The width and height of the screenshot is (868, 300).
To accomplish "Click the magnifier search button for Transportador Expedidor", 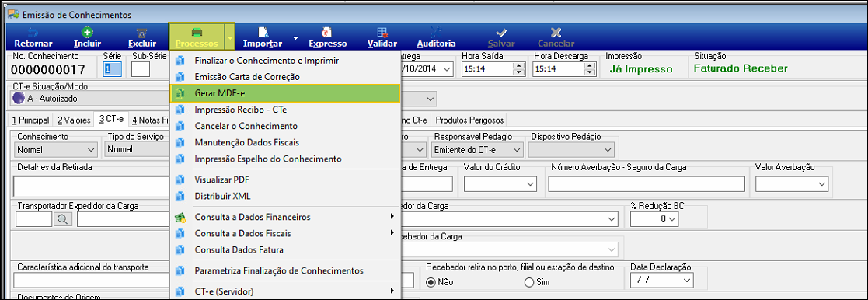I will tap(63, 219).
